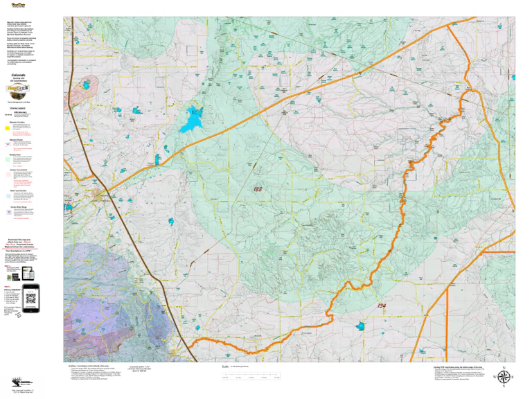Click the HuntData logo at top-left

coord(18,6)
